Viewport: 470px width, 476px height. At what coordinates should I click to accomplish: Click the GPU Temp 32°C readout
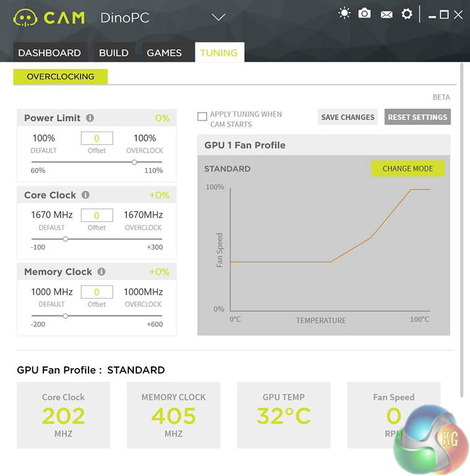click(x=284, y=415)
